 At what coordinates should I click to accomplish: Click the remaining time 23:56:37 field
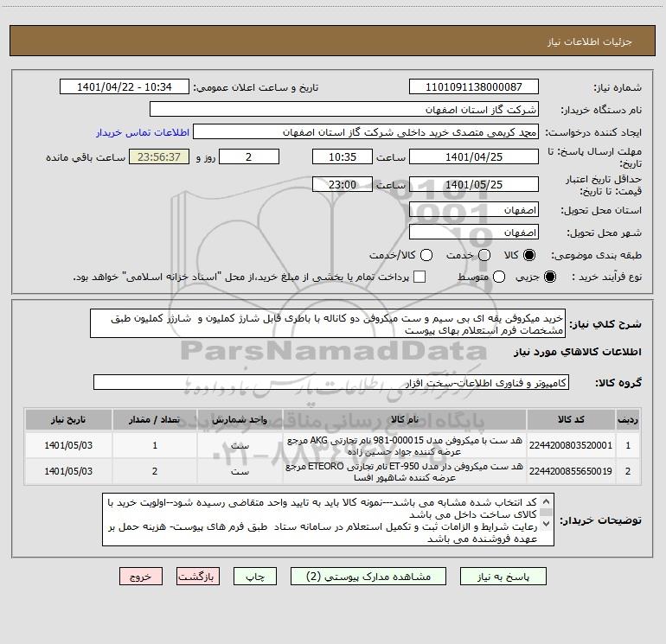point(159,156)
